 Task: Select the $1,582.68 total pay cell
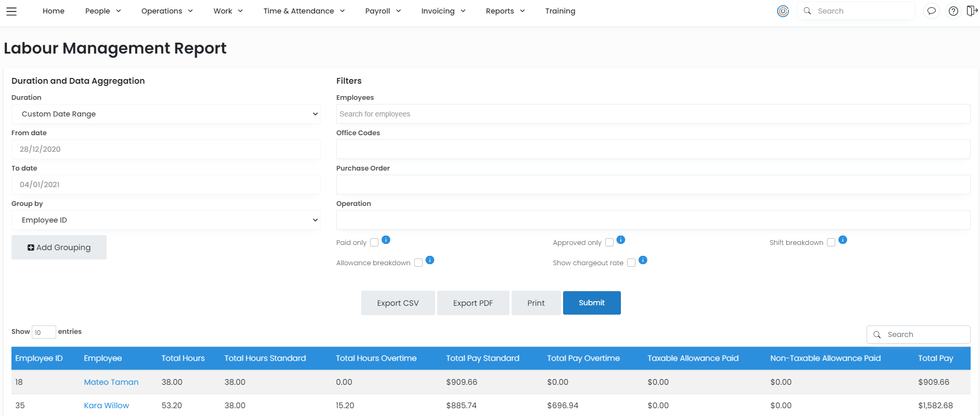935,406
